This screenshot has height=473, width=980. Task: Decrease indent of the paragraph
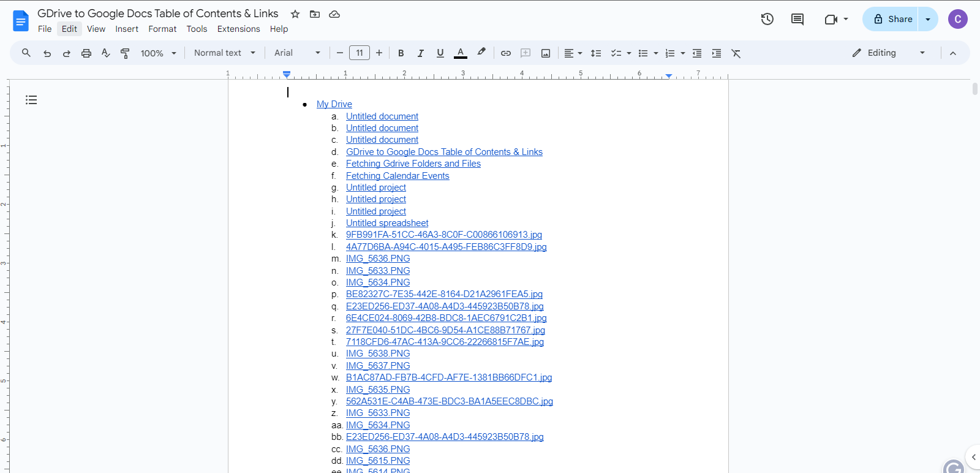click(697, 53)
